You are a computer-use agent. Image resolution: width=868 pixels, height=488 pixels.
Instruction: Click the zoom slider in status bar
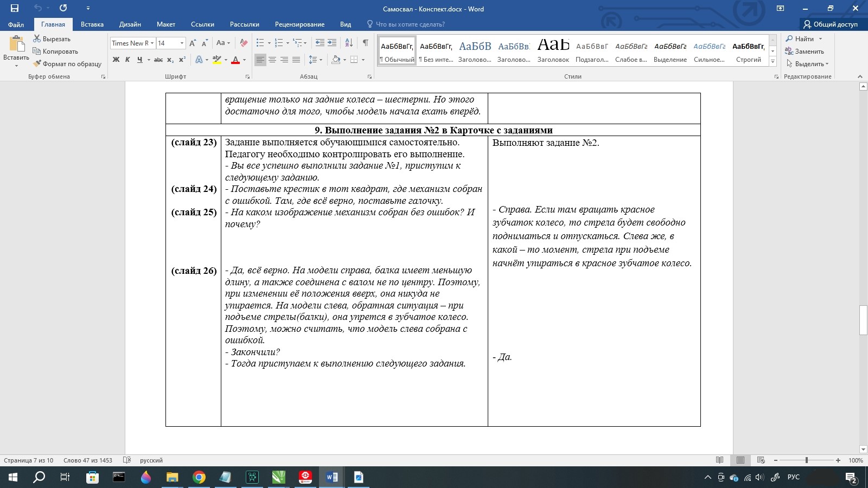[807, 460]
